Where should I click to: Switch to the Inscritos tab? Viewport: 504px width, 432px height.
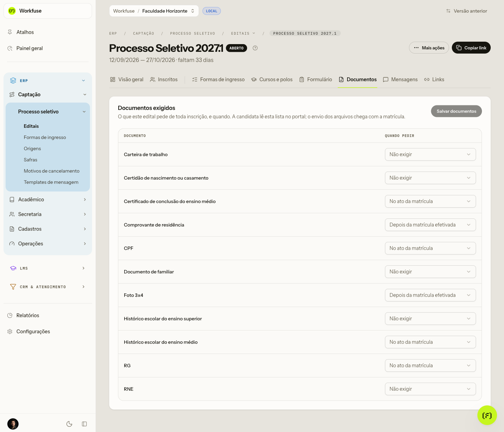[x=164, y=79]
